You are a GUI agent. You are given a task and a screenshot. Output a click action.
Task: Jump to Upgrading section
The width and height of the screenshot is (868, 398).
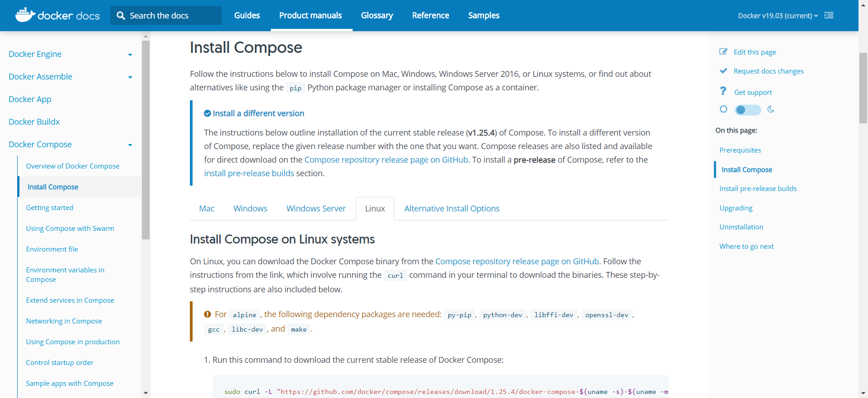(x=736, y=208)
